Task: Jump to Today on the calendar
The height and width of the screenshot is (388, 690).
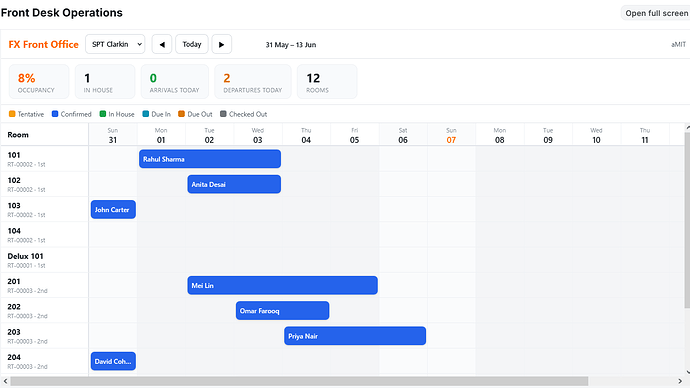Action: coord(192,44)
